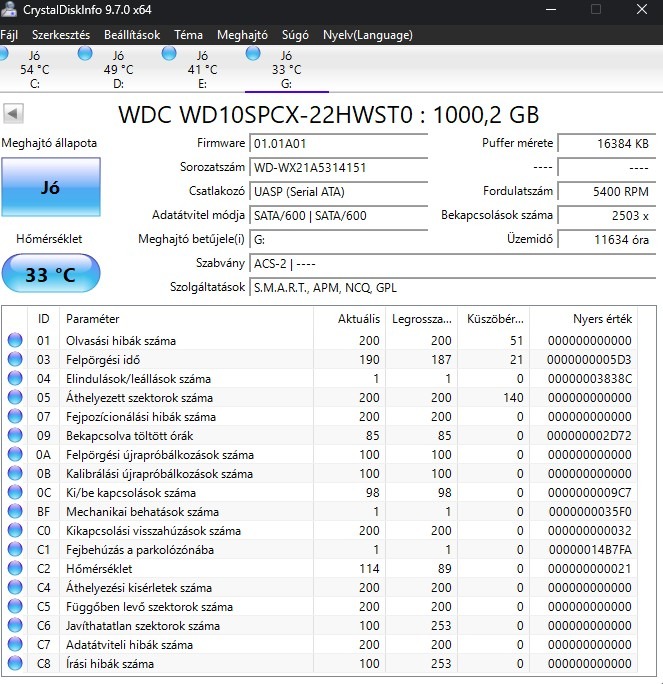Click the Csatlakozó field UASP (Serial ATA)
The width and height of the screenshot is (663, 684).
click(338, 192)
